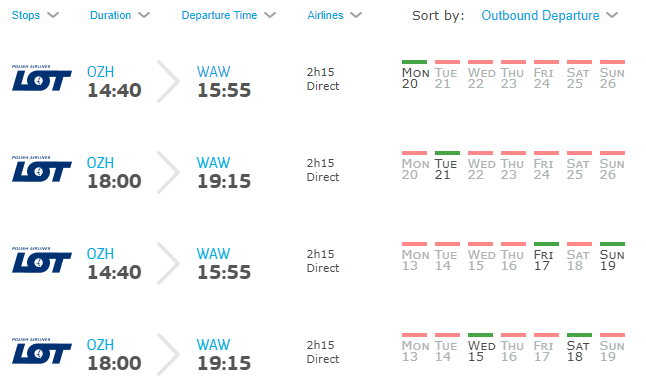The width and height of the screenshot is (646, 380).
Task: Open the Duration filter dropdown
Action: click(120, 15)
